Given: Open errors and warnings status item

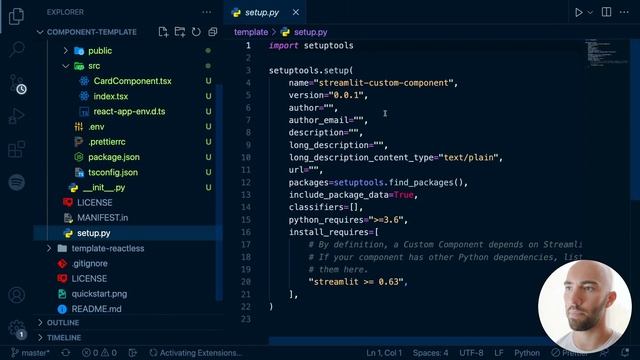Looking at the screenshot, I should pos(99,353).
